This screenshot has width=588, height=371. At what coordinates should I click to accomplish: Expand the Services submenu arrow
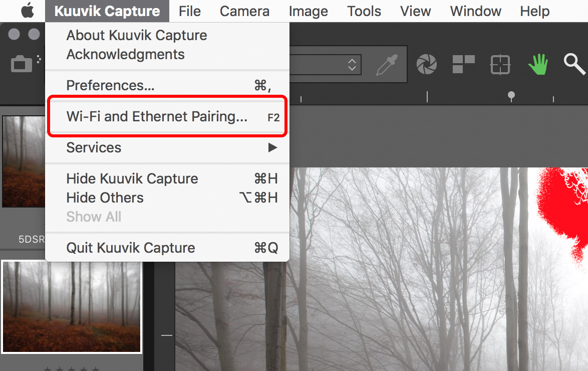tap(272, 147)
